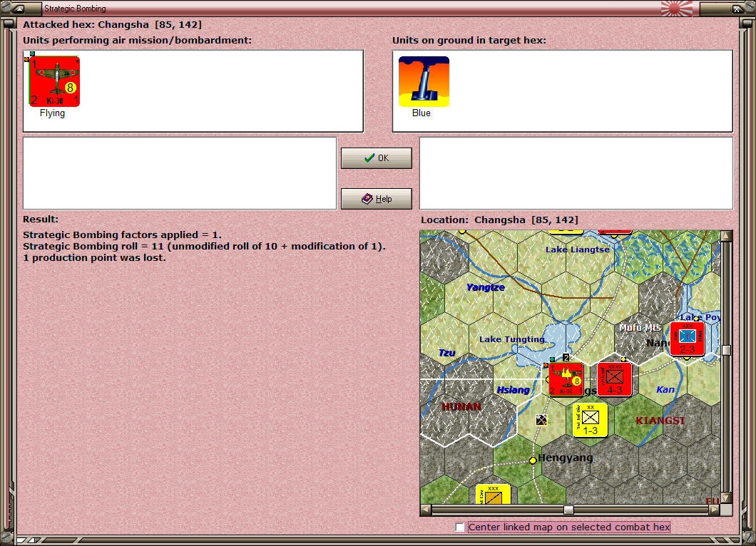Click the 'Lake Liangtse' map label
756x546 pixels.
pos(578,249)
